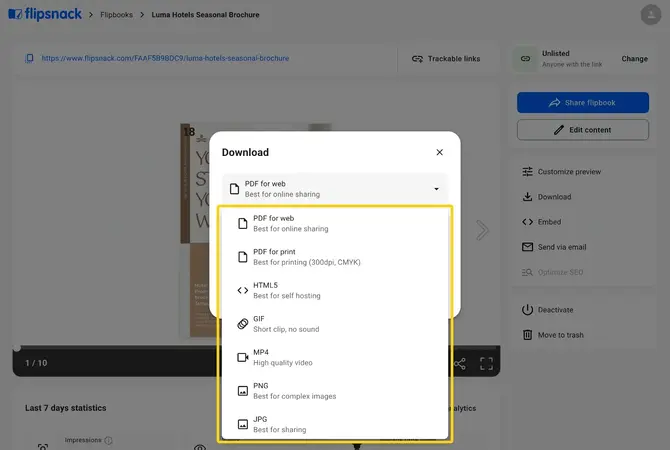Select the PDF for print option
Viewport: 670px width, 450px height.
(335, 257)
